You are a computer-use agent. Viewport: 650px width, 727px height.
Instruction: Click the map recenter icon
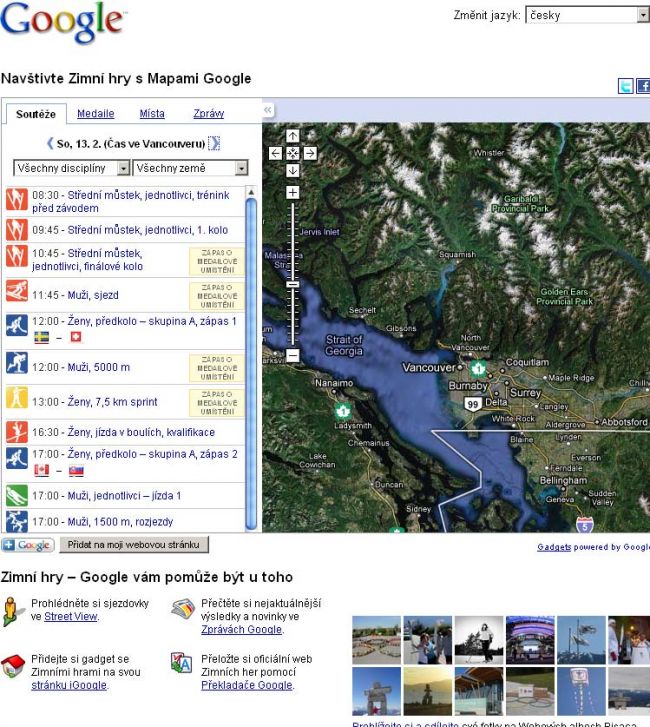(x=293, y=153)
